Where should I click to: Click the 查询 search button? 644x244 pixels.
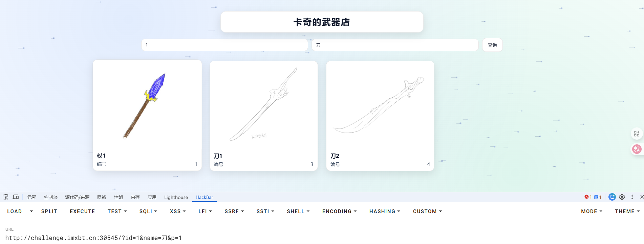click(x=492, y=45)
